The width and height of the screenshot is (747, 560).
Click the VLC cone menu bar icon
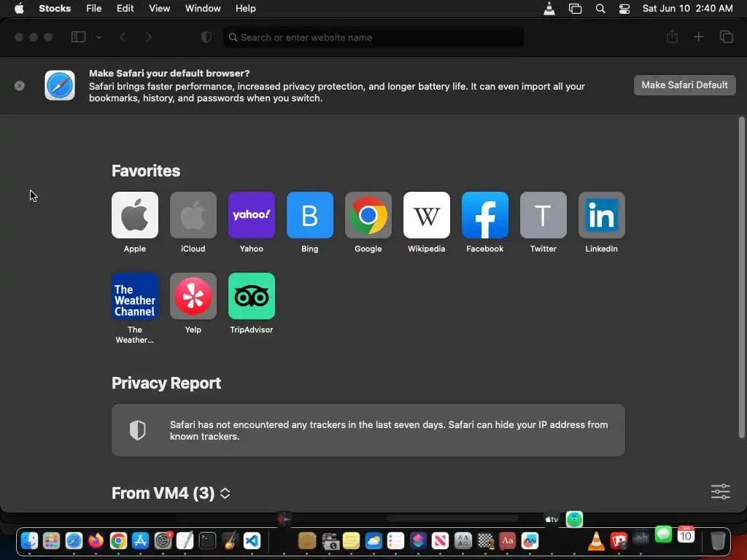(x=549, y=9)
